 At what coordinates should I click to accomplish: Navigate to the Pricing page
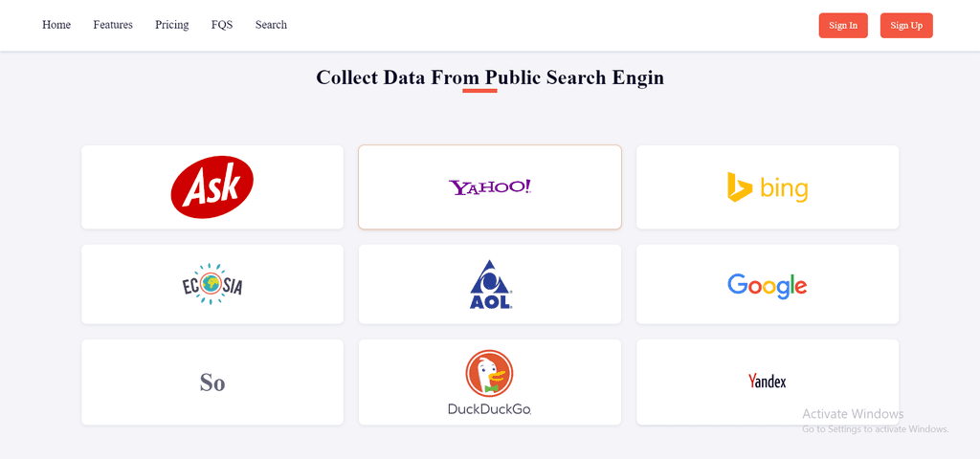172,25
